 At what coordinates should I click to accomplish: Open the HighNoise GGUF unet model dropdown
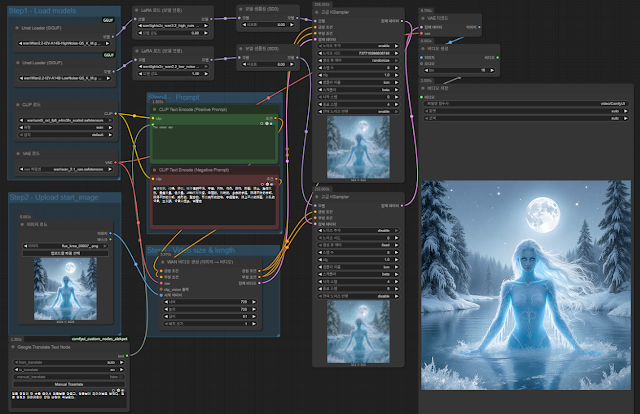pos(64,43)
